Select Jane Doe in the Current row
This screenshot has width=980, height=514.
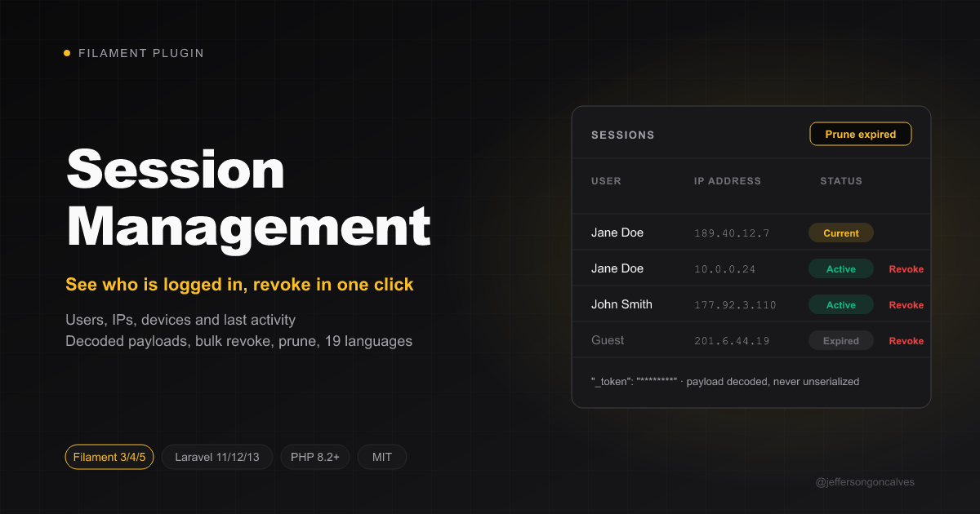pos(617,233)
